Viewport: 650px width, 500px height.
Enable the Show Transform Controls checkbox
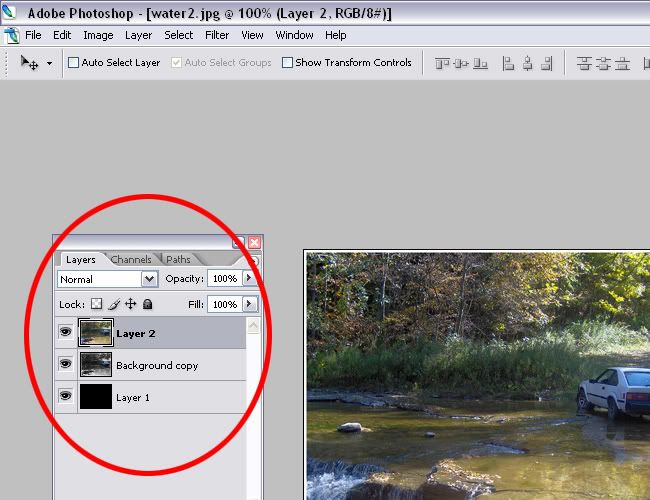[287, 63]
